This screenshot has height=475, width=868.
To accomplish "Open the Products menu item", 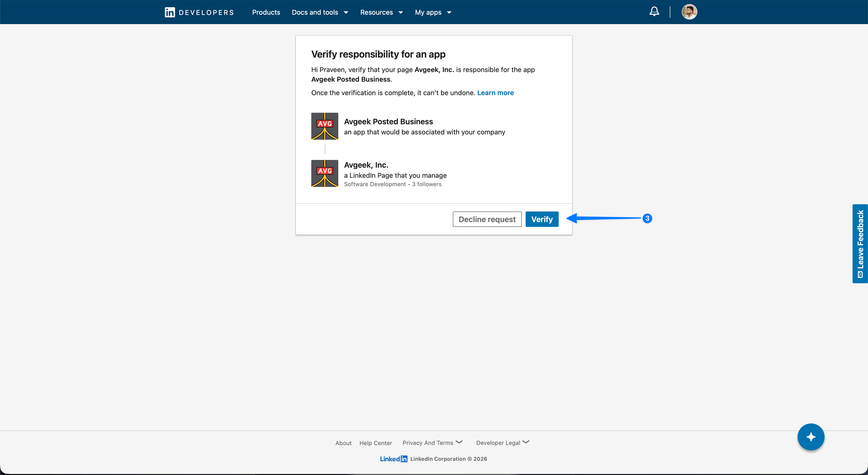I will [266, 13].
